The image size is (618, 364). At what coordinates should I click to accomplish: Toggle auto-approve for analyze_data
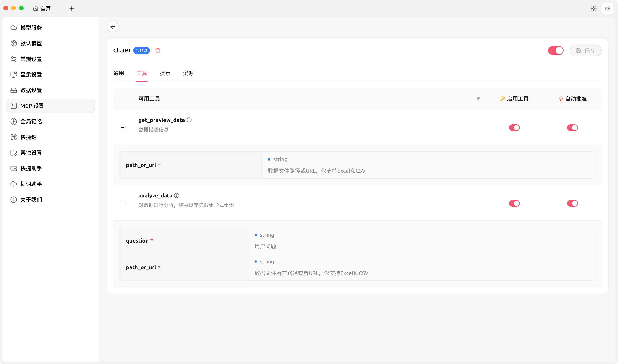point(572,203)
